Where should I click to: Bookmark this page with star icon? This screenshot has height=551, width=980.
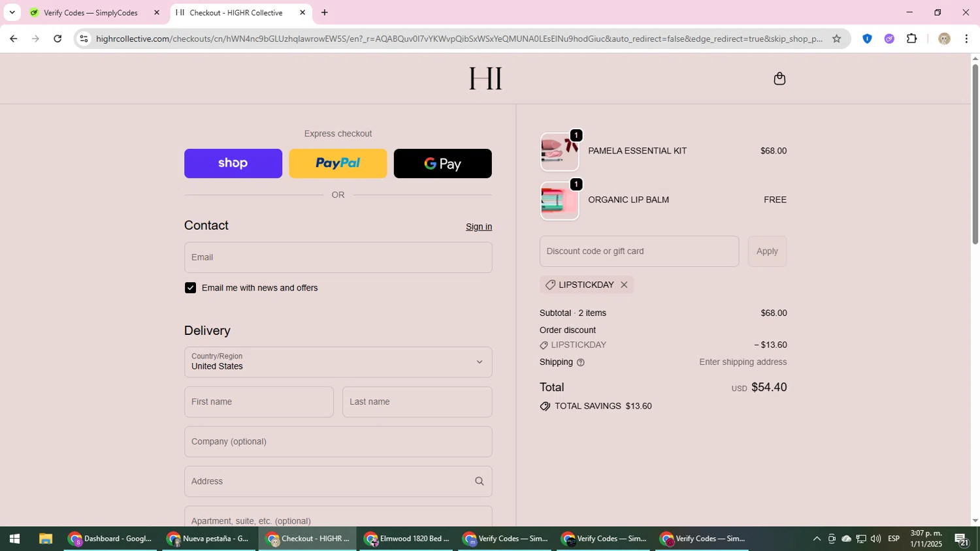836,39
